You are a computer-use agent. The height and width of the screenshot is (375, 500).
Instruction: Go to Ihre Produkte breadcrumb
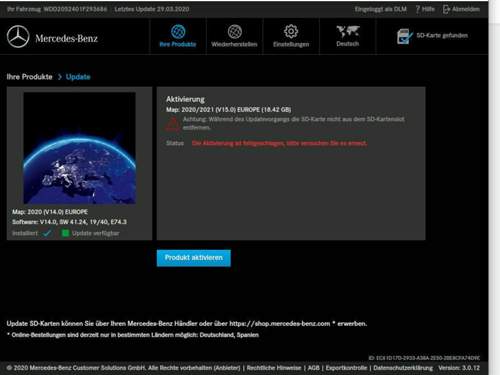(30, 77)
